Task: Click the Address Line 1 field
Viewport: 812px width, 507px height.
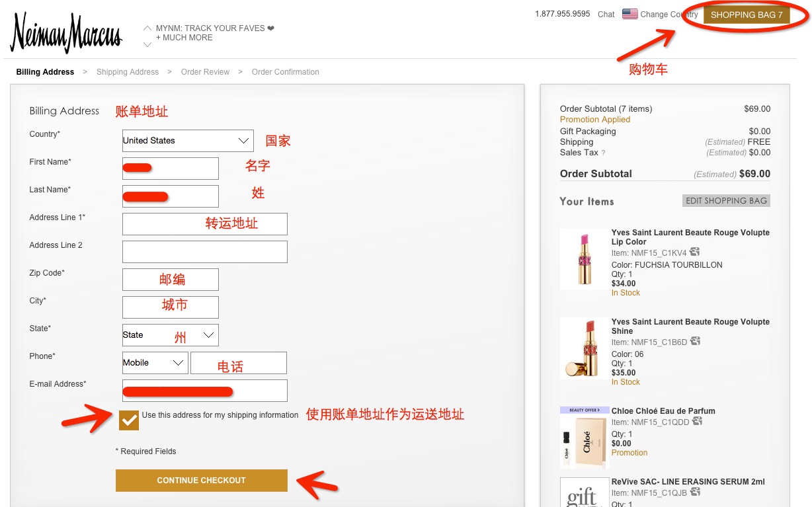Action: 205,224
